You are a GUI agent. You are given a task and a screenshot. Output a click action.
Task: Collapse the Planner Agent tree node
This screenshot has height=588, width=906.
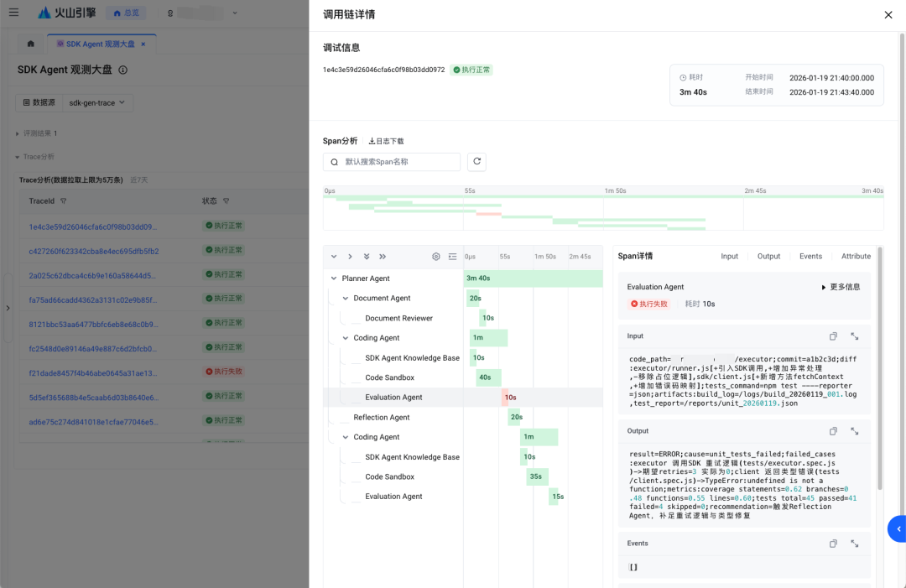334,278
